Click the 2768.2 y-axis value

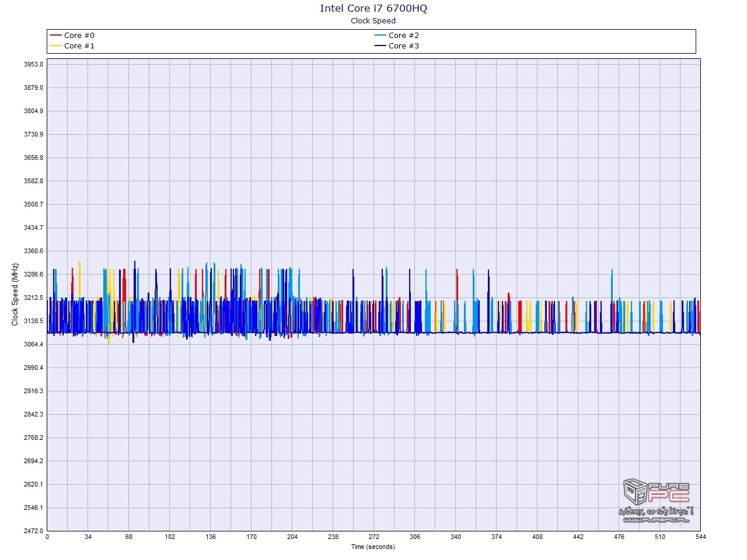(x=33, y=437)
